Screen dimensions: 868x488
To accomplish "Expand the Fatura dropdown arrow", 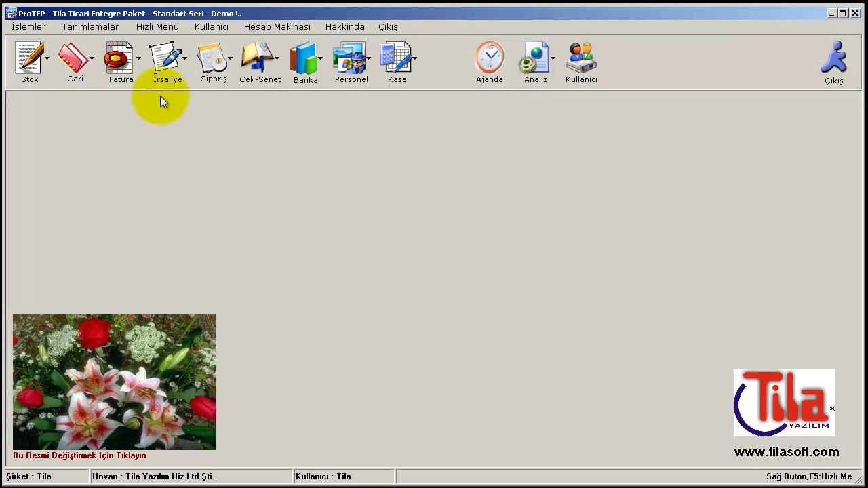I will coord(138,59).
